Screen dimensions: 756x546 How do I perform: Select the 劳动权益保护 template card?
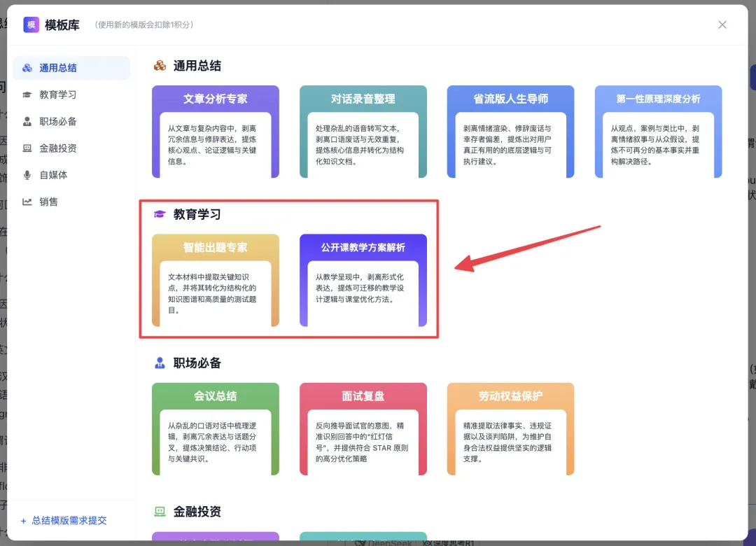pos(510,429)
